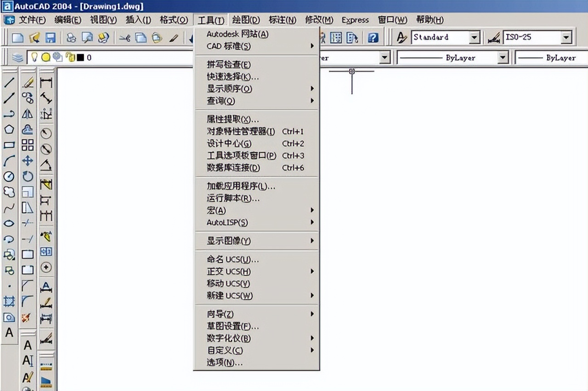Expand the ByLayer linetype dropdown
This screenshot has height=391, width=588.
tap(503, 57)
